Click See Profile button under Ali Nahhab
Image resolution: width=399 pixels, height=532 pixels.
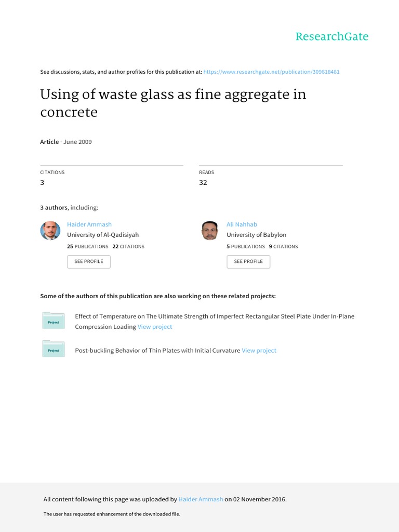click(248, 262)
